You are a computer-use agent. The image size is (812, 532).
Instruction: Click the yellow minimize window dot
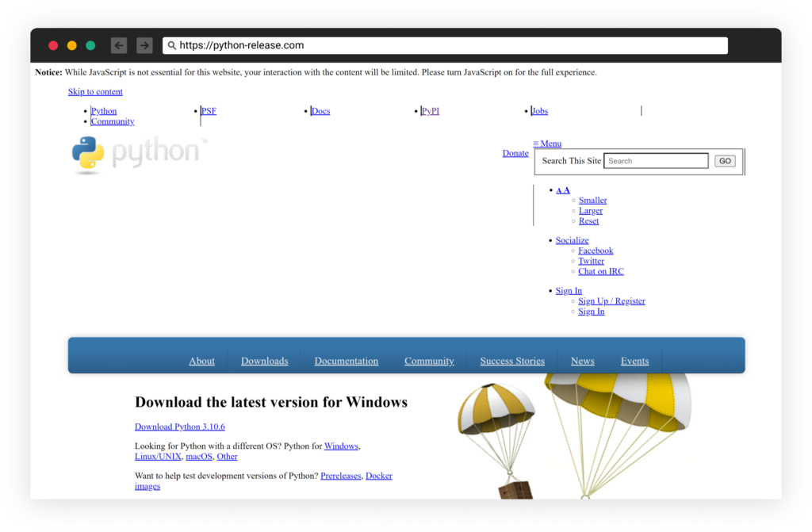coord(72,45)
